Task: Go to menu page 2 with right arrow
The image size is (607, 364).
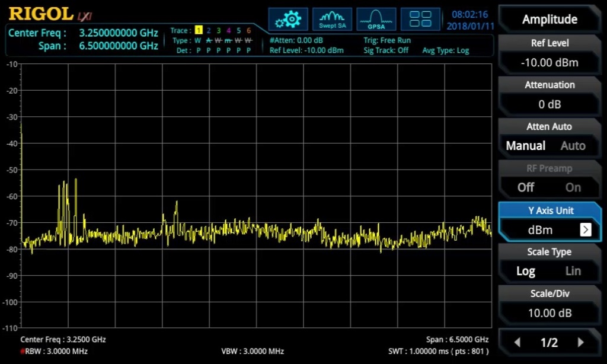Action: click(x=581, y=342)
